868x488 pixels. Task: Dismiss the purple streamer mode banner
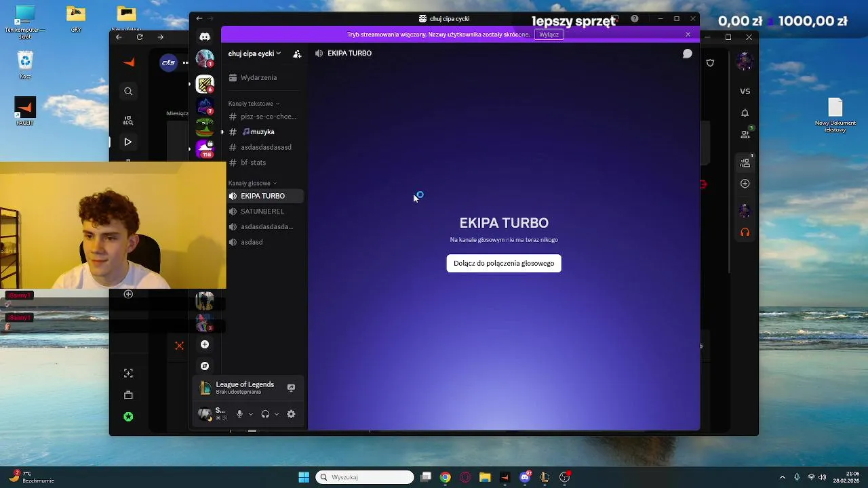tap(688, 35)
